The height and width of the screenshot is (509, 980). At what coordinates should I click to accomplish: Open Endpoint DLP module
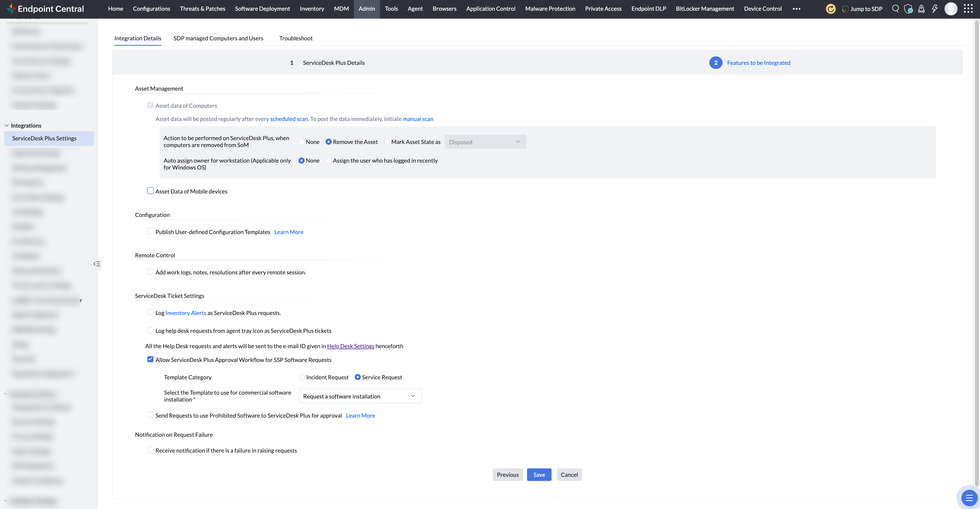pos(649,9)
